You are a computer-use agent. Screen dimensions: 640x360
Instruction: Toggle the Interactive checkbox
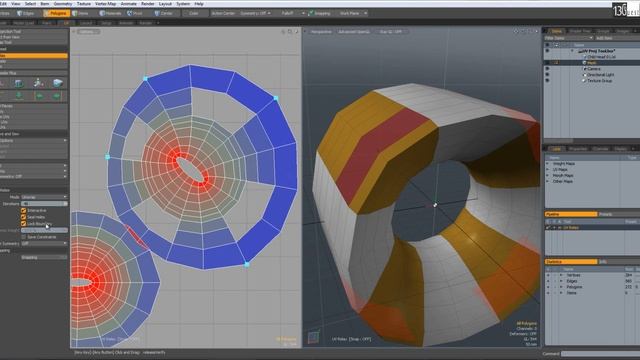pos(23,211)
